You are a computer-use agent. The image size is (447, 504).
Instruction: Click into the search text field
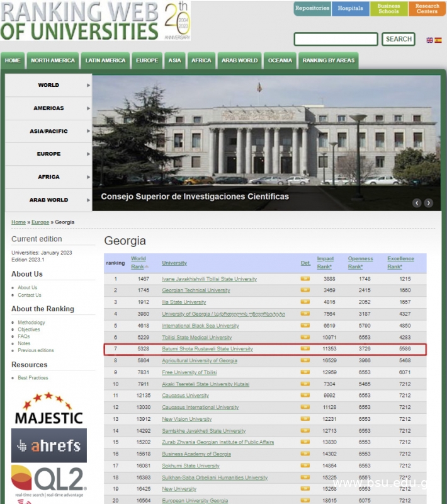coord(336,39)
